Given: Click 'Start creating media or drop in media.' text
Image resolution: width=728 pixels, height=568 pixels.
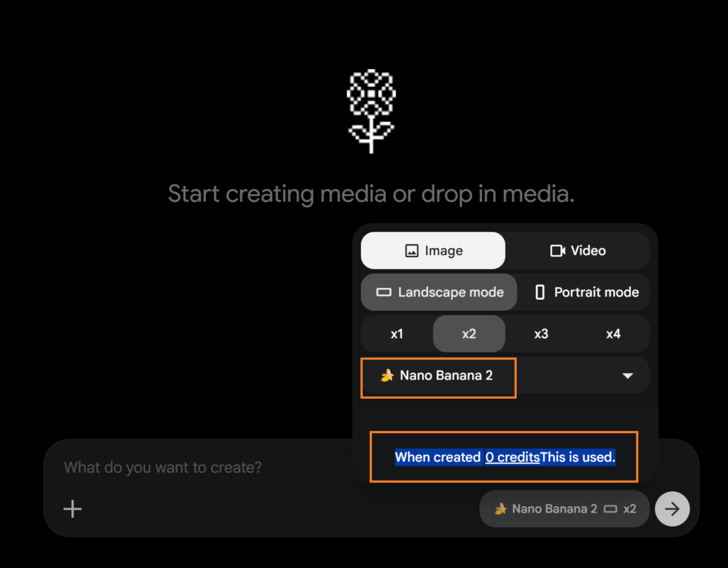Looking at the screenshot, I should click(371, 193).
